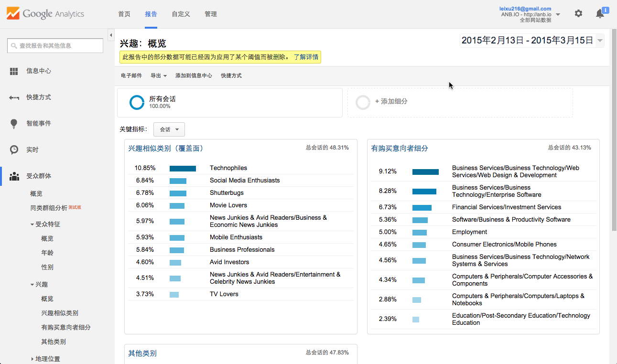617x364 pixels.
Task: Open the 管理 tab
Action: coord(211,14)
